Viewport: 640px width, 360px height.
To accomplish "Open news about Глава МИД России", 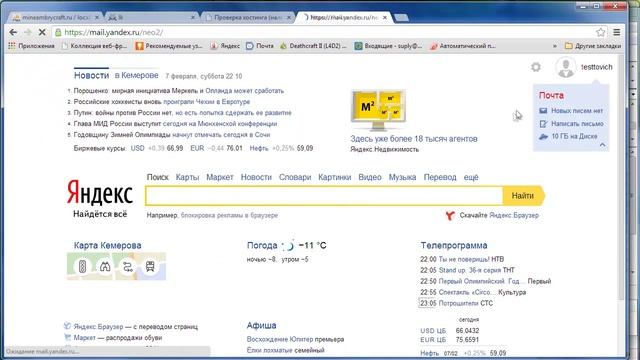I will pos(175,124).
